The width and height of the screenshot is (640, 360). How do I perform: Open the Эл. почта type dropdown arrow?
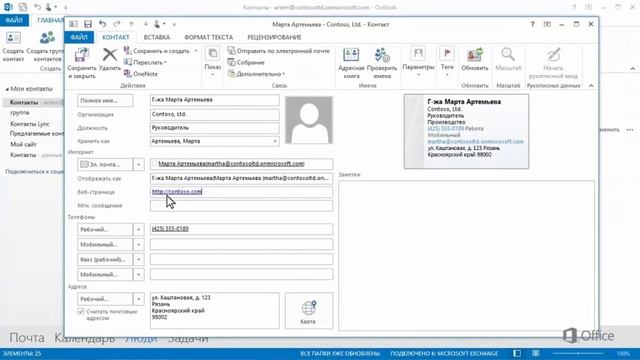click(139, 164)
